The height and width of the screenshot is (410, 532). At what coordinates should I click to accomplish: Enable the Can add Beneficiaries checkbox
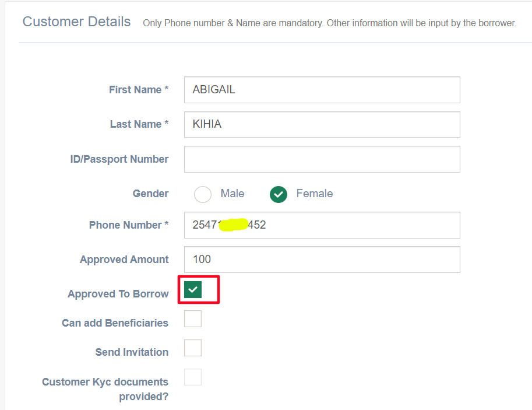[193, 319]
